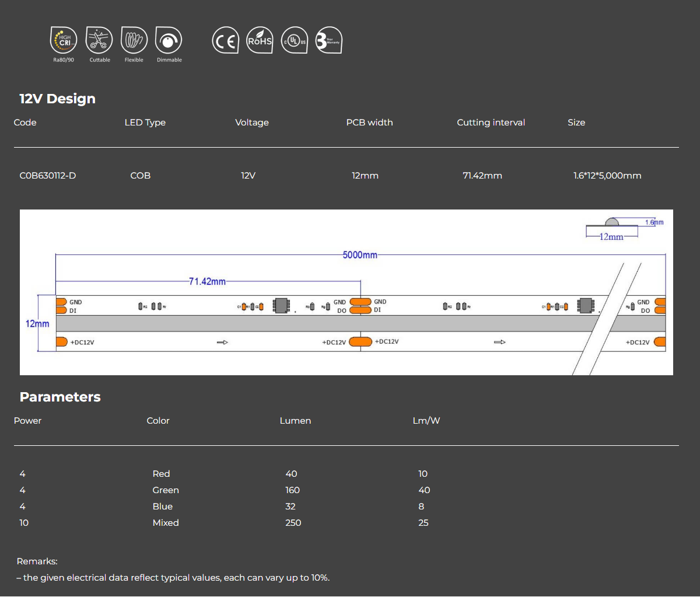
Task: Click the 12V Design section heading
Action: pos(57,99)
